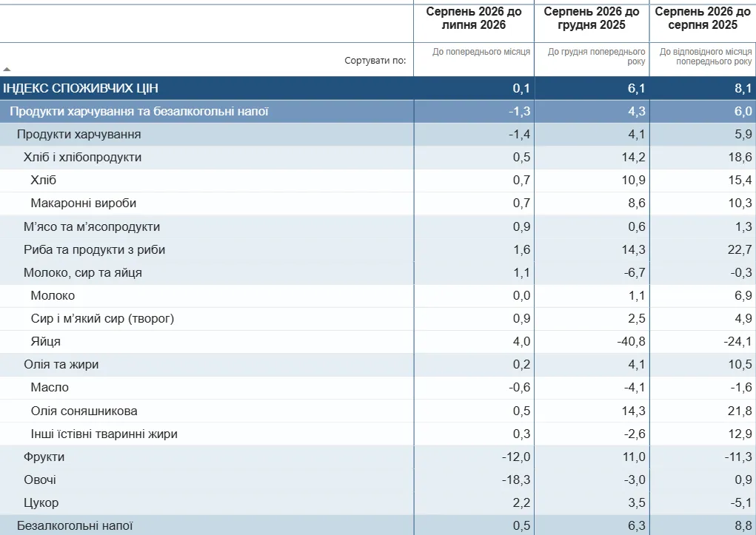This screenshot has width=756, height=535.
Task: Sort by 'До грудня попереднього року' column
Action: click(x=596, y=56)
